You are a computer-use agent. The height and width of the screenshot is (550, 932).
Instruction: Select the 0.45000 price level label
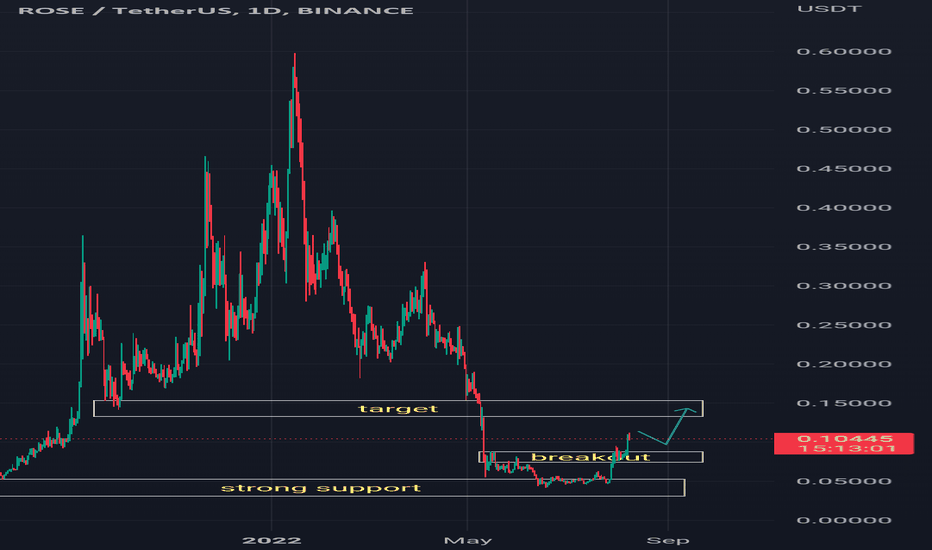pyautogui.click(x=844, y=169)
